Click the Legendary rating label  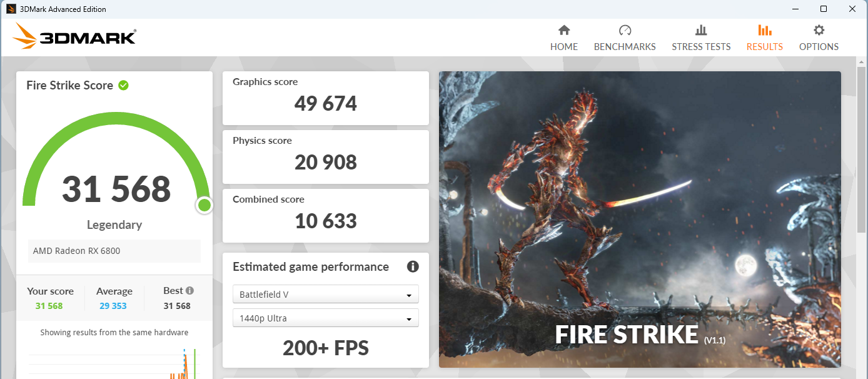(114, 225)
